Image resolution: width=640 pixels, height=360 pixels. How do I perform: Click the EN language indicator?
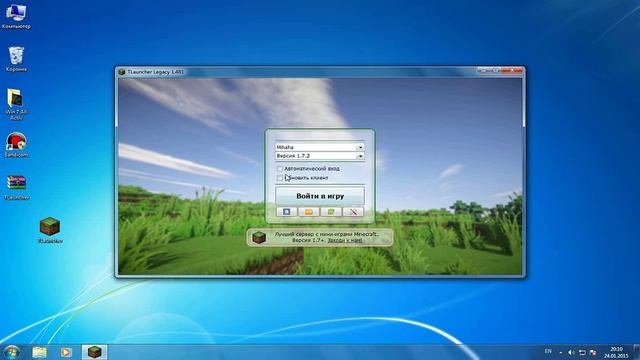(x=548, y=351)
